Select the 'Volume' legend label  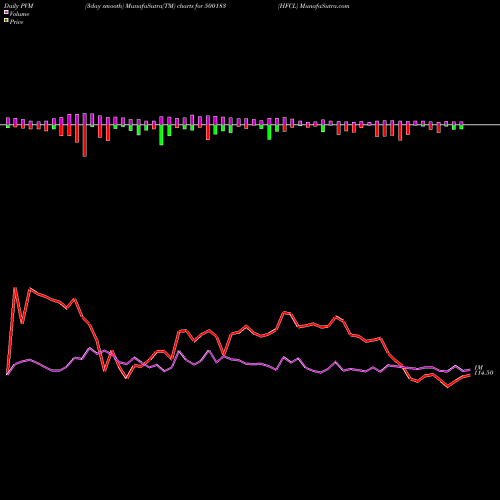coord(19,14)
